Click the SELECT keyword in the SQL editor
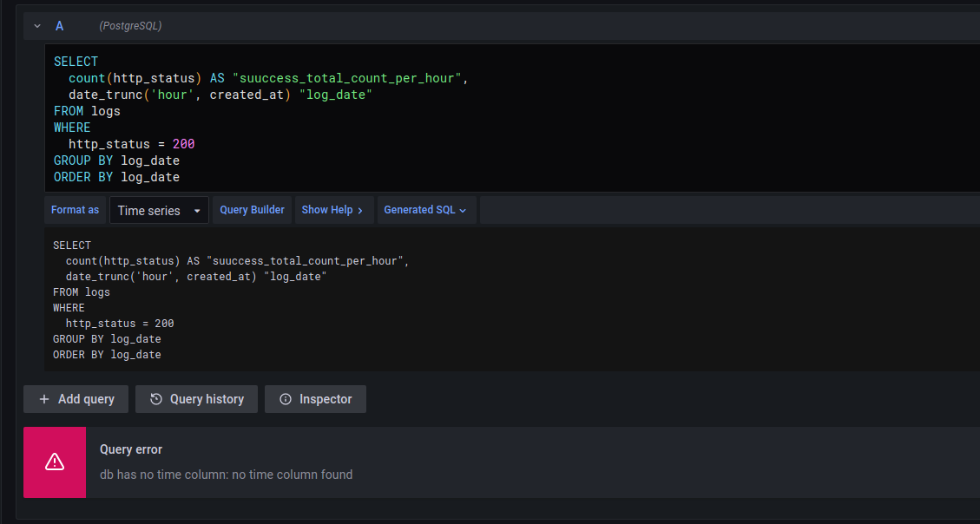980x524 pixels. click(x=76, y=62)
